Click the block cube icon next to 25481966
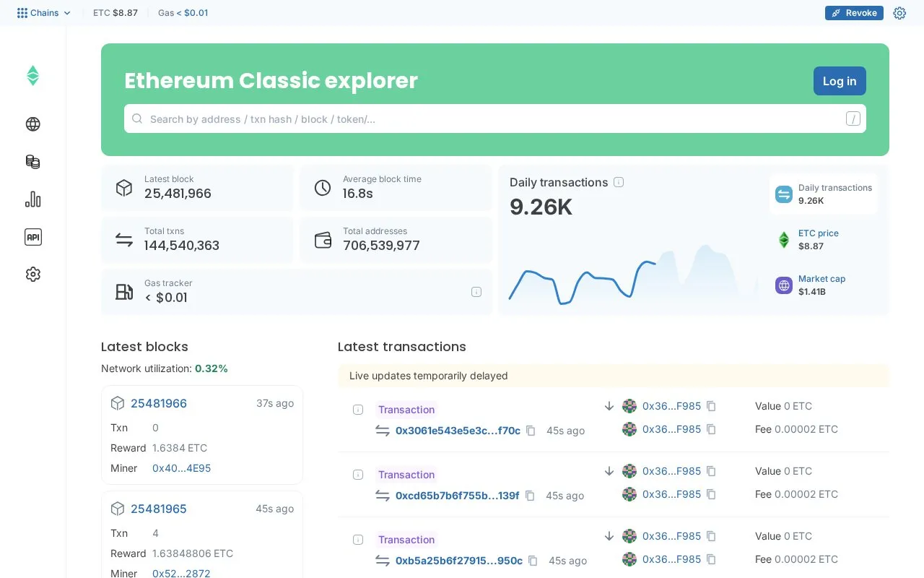This screenshot has height=578, width=924. (x=118, y=403)
